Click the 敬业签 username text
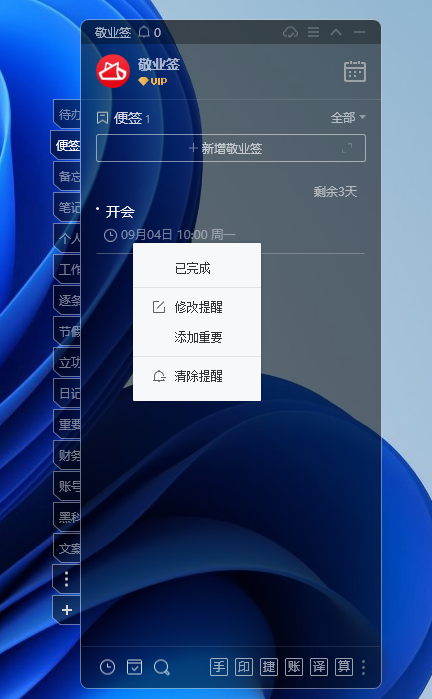The image size is (432, 699). pos(158,65)
